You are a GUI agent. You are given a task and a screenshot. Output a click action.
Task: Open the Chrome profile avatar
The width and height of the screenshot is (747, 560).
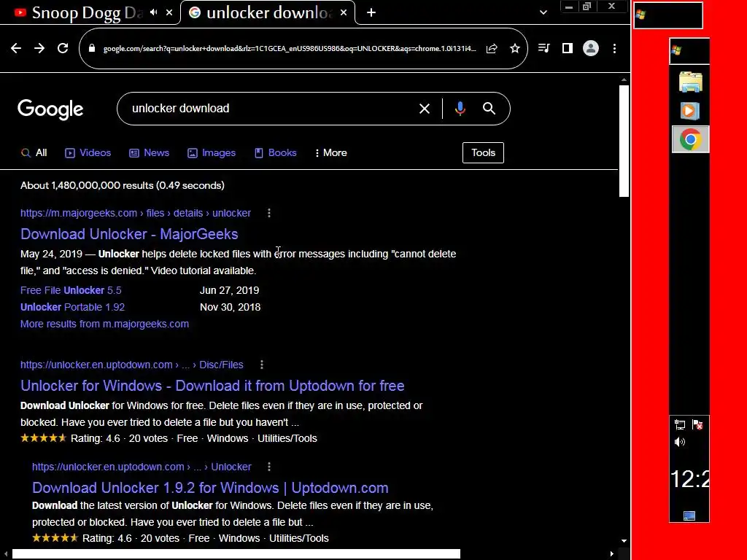point(591,48)
